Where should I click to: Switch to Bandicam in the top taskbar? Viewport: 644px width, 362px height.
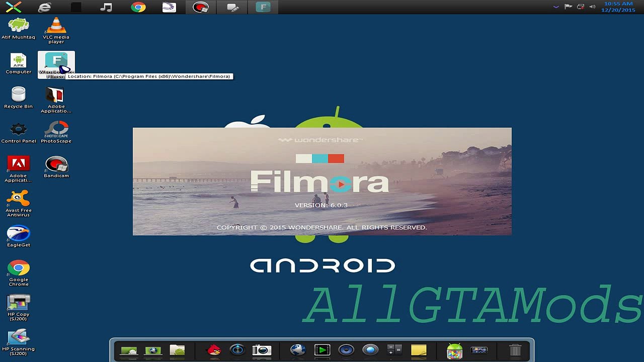(200, 7)
